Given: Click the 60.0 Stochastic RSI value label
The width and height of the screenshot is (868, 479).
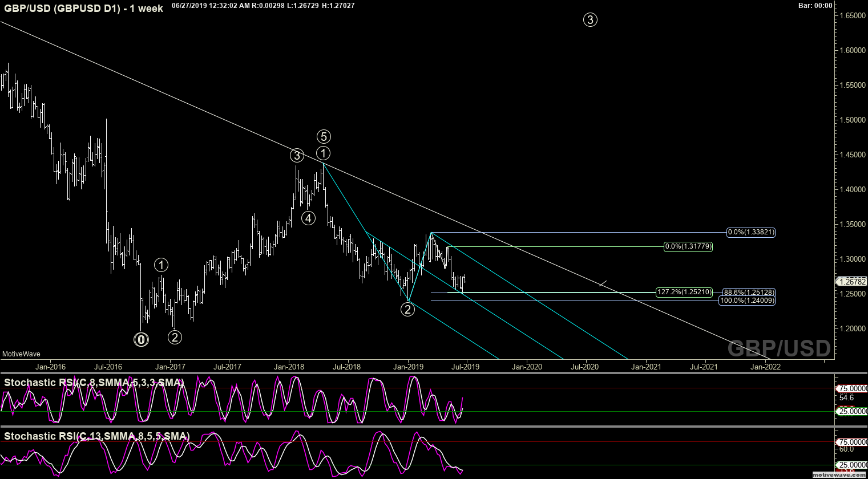Looking at the screenshot, I should point(846,449).
